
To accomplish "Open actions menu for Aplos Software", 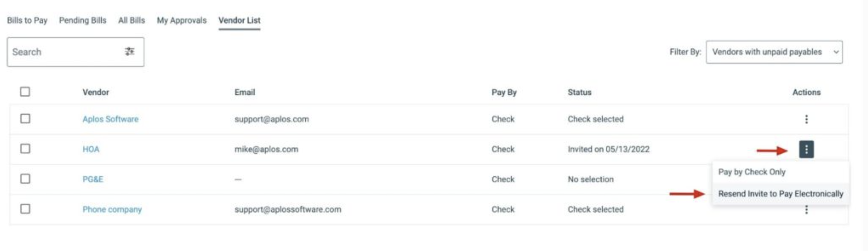I will 806,119.
